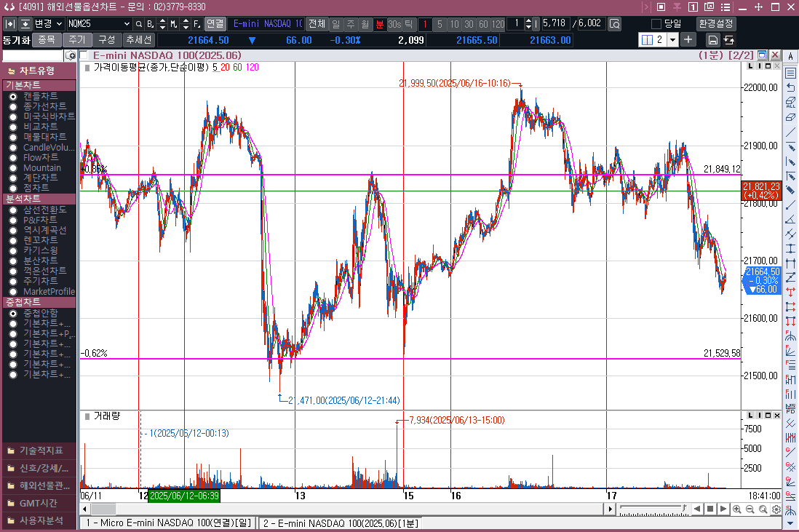Switch to the Micro E-mini NASDAQ 100(연결)[일] tab

pyautogui.click(x=169, y=523)
